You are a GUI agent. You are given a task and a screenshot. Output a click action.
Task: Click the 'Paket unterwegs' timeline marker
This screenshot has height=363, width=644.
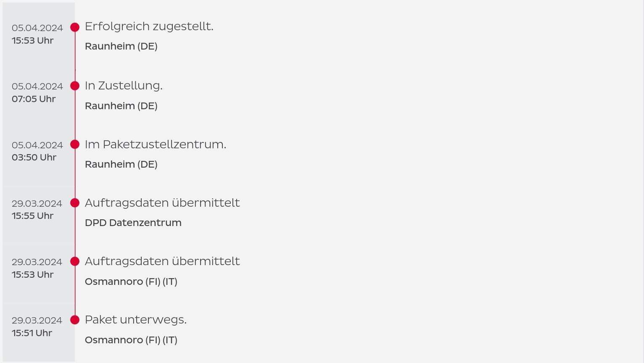click(75, 320)
